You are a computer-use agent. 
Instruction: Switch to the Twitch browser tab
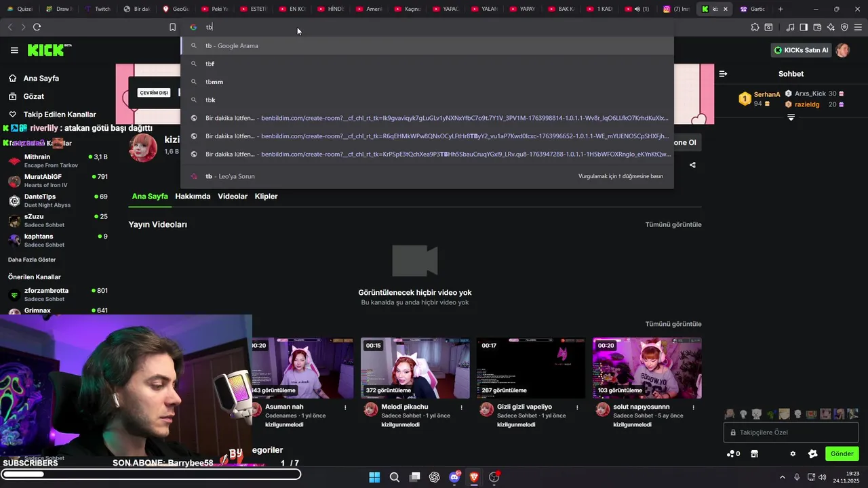pos(98,9)
